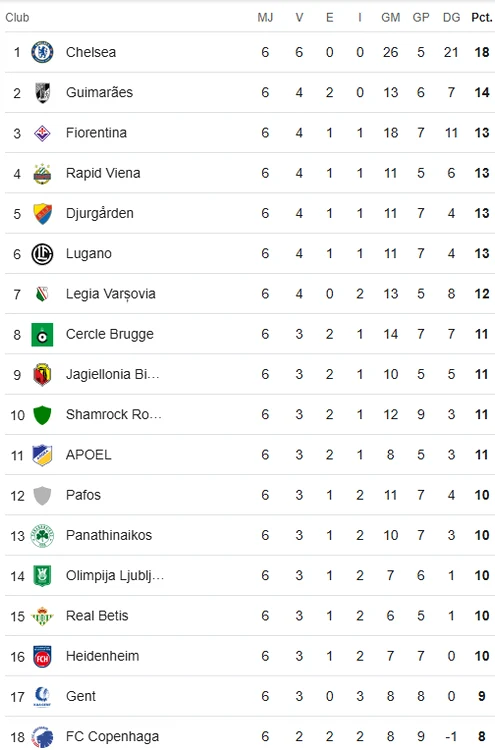Select the Pafos team name

coord(83,495)
